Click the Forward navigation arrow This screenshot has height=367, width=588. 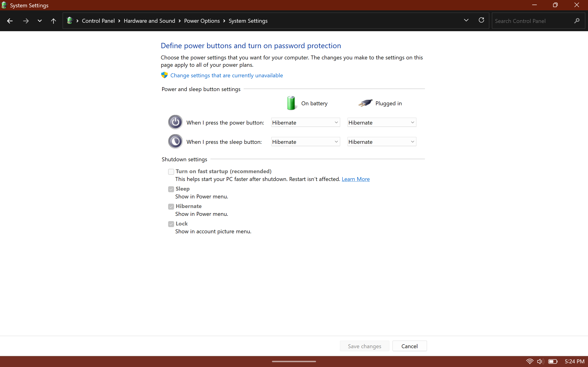click(x=26, y=21)
